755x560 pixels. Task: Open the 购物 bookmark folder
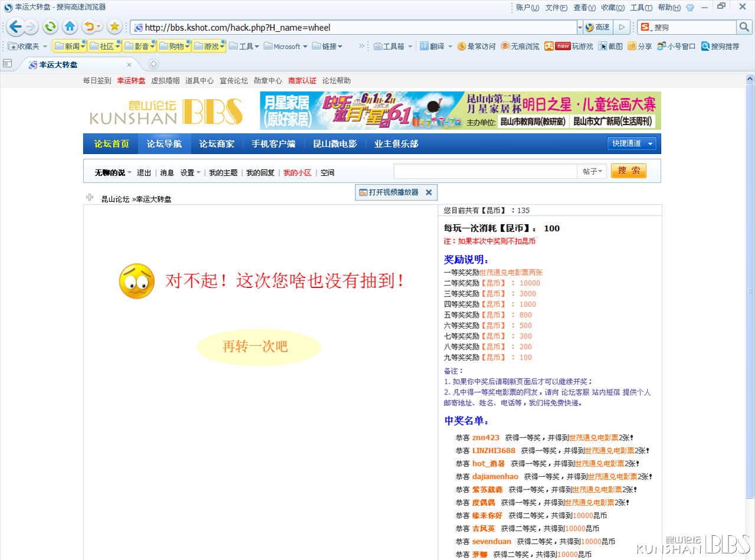174,46
